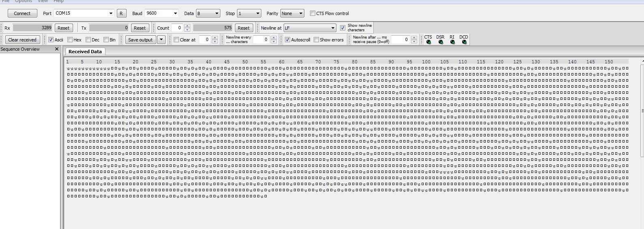Click Newline after receive pause field
The height and width of the screenshot is (229, 644).
[x=401, y=40]
